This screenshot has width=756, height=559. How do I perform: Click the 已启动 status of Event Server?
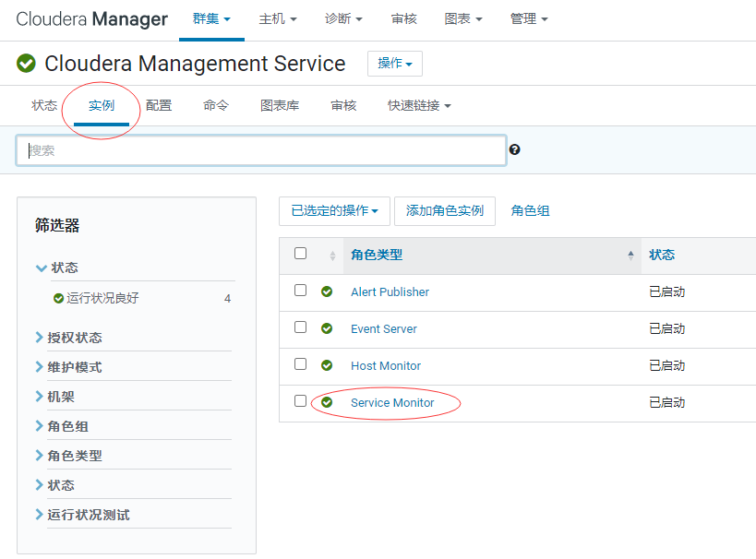coord(666,329)
